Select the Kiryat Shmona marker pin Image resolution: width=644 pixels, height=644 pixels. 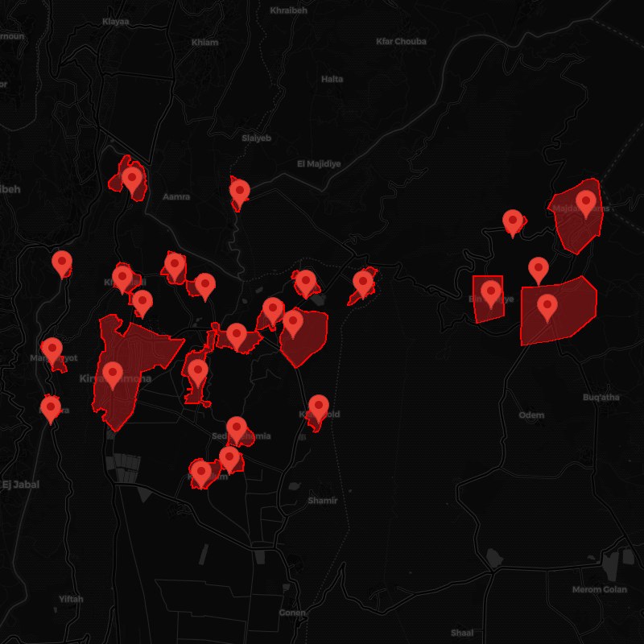pos(113,374)
